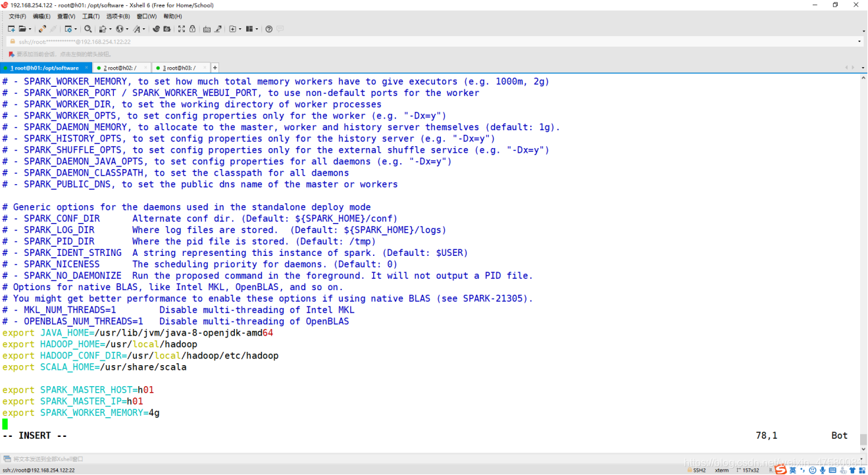
Task: Click the Xmanager icon next to Xftp
Action: click(166, 29)
